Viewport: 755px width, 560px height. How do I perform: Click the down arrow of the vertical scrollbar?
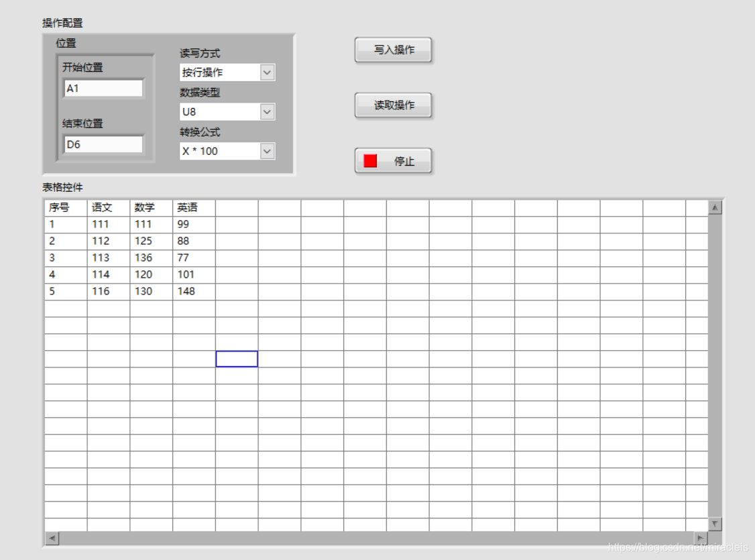point(715,524)
